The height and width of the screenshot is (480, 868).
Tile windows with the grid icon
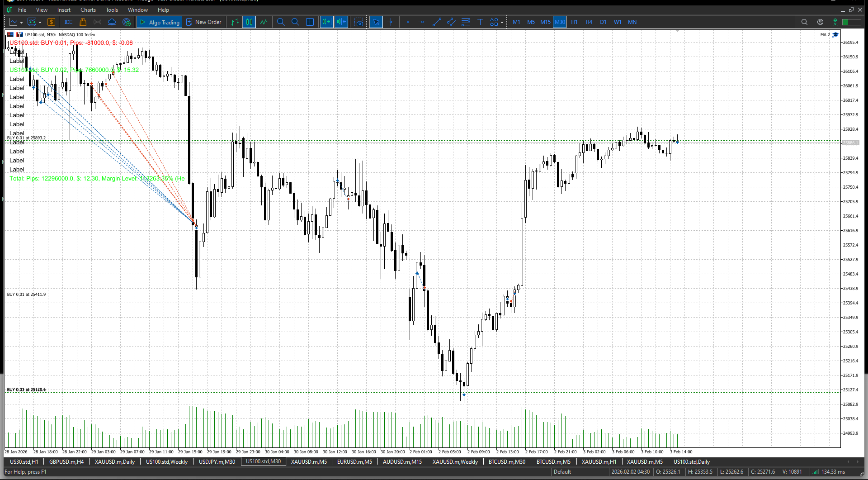coord(310,22)
